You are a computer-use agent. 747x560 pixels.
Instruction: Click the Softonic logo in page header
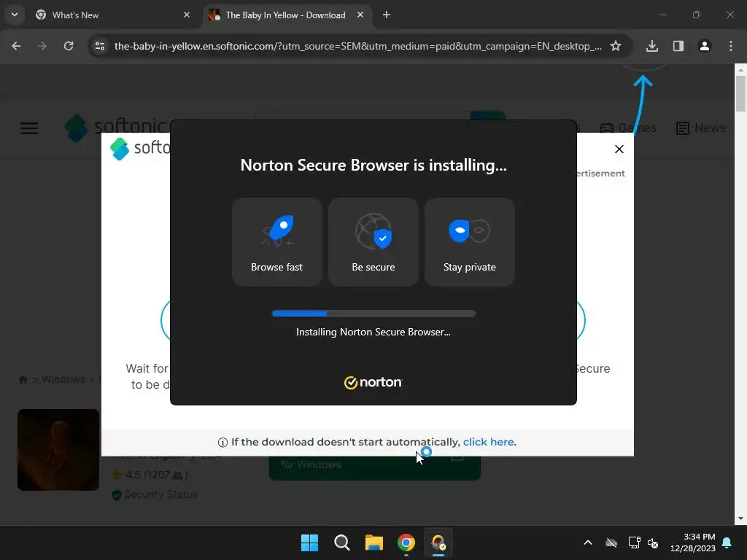click(117, 128)
